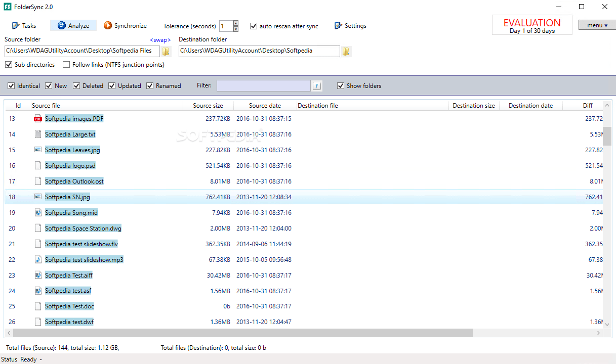Toggle the Renamed filter checkbox
Image resolution: width=616 pixels, height=364 pixels.
pyautogui.click(x=150, y=86)
